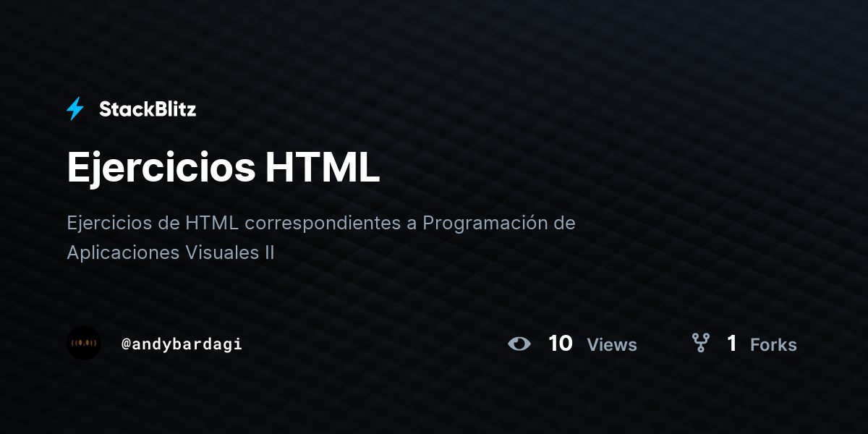Screen dimensions: 868x434
Task: Click 'Ejercicios de HTML' at the description start
Action: [153, 223]
